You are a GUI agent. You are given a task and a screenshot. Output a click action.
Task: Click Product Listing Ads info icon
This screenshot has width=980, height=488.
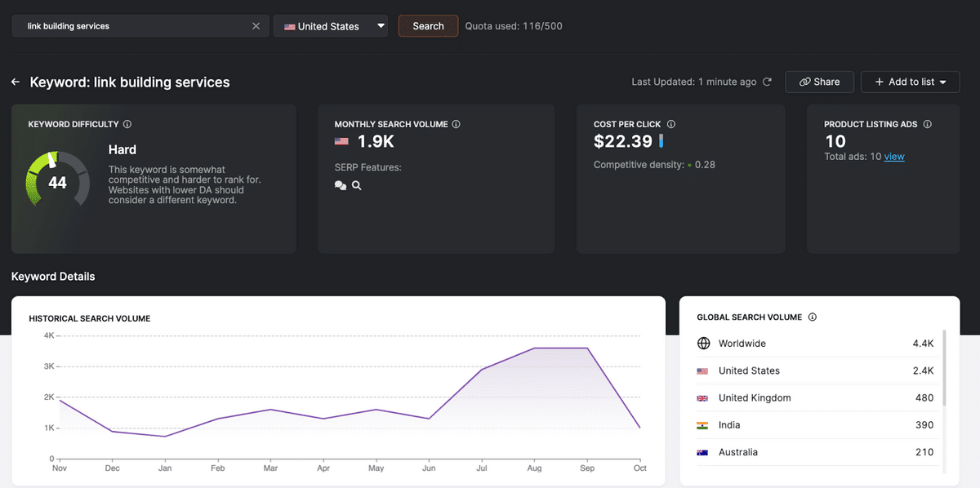point(927,125)
